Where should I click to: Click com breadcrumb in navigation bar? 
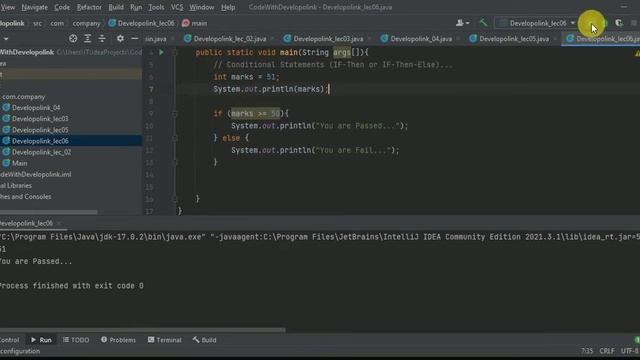[x=57, y=23]
